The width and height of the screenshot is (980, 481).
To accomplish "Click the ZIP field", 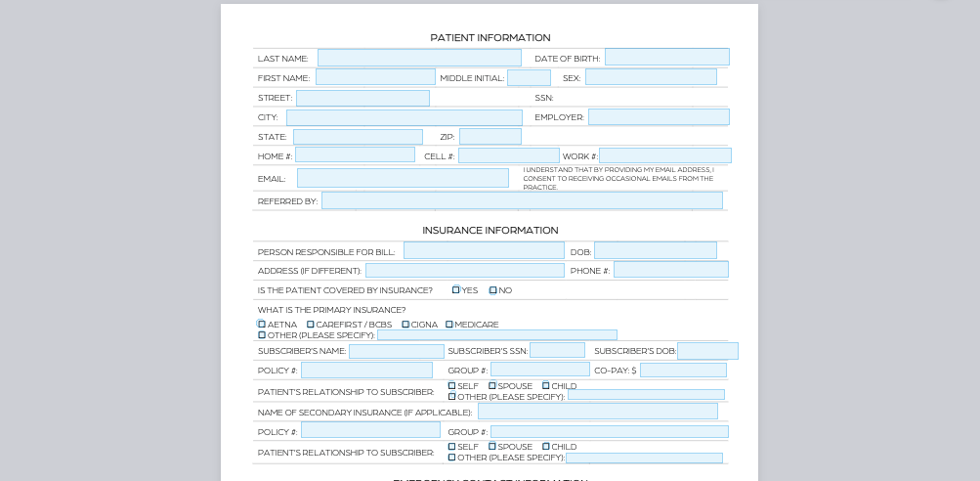I will click(490, 136).
